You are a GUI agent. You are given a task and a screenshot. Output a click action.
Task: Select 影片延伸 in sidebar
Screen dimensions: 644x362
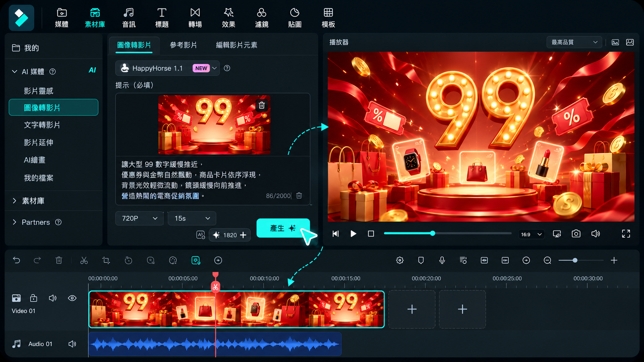(x=39, y=142)
